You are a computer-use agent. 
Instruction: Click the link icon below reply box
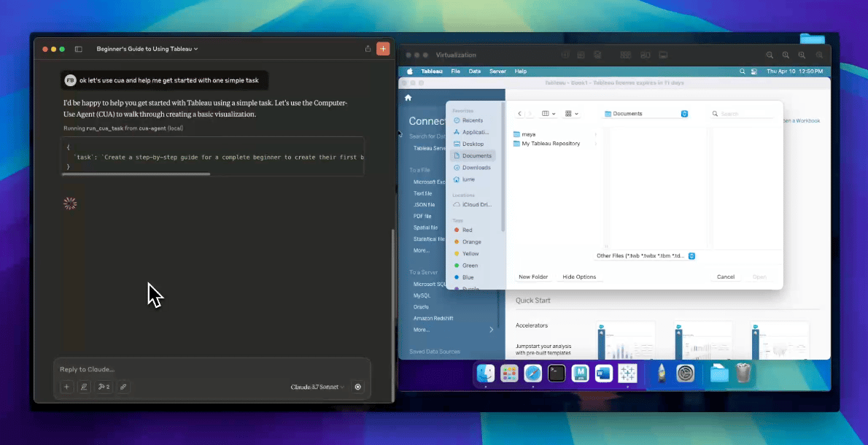[x=124, y=387]
